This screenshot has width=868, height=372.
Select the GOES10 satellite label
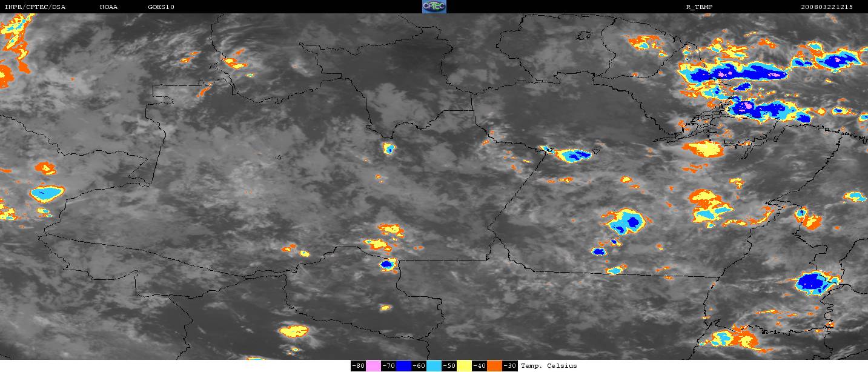[161, 7]
